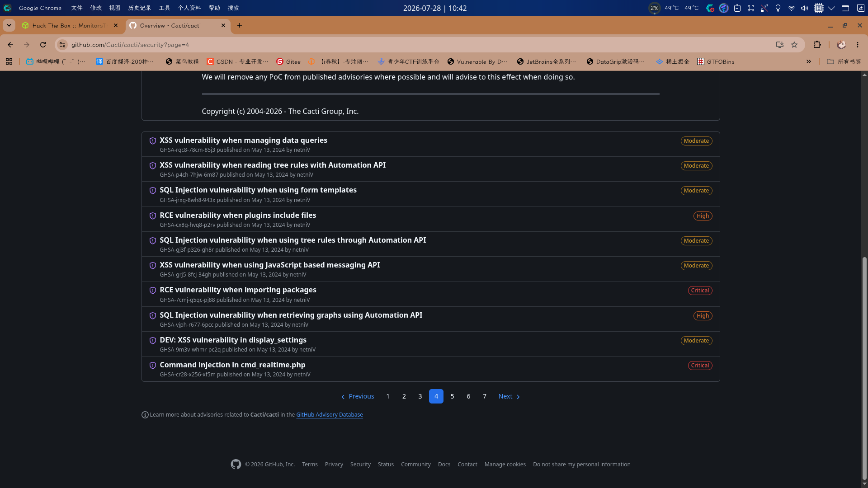
Task: Go to Next advisories page
Action: pos(509,396)
